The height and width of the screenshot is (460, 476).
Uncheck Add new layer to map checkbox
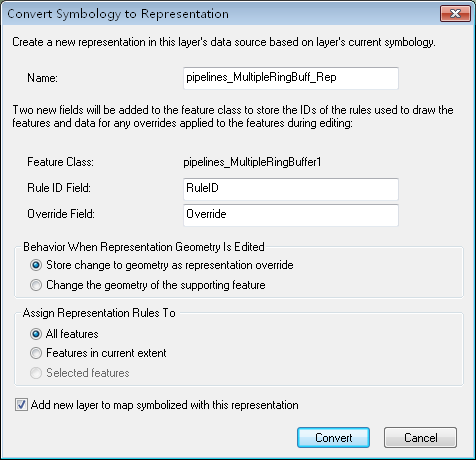(x=21, y=405)
